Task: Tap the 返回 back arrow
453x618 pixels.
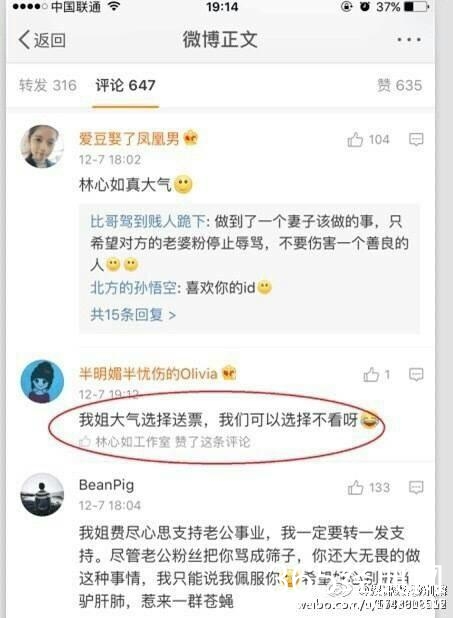Action: [42, 40]
